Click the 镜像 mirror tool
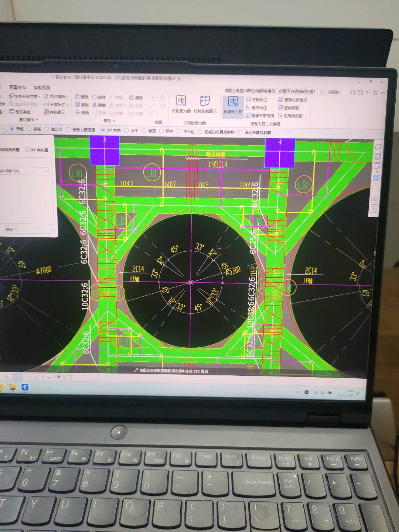The image size is (399, 532). pyautogui.click(x=99, y=105)
